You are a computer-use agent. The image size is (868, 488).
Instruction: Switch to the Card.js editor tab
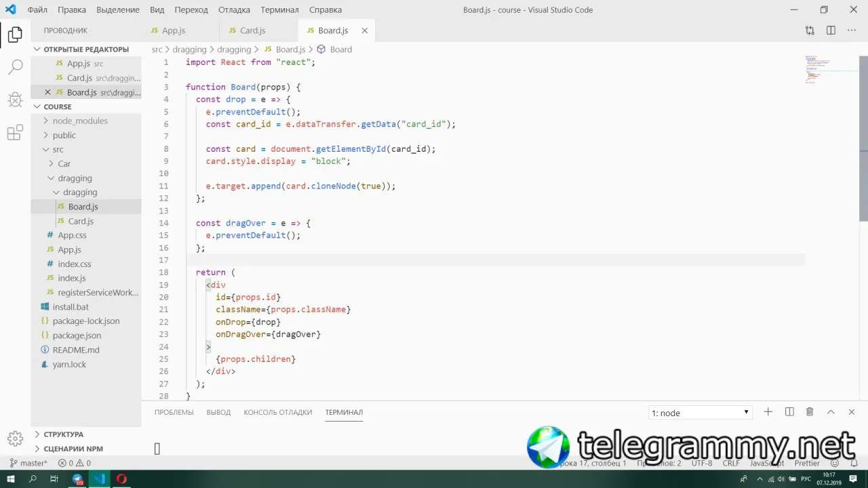click(x=259, y=30)
